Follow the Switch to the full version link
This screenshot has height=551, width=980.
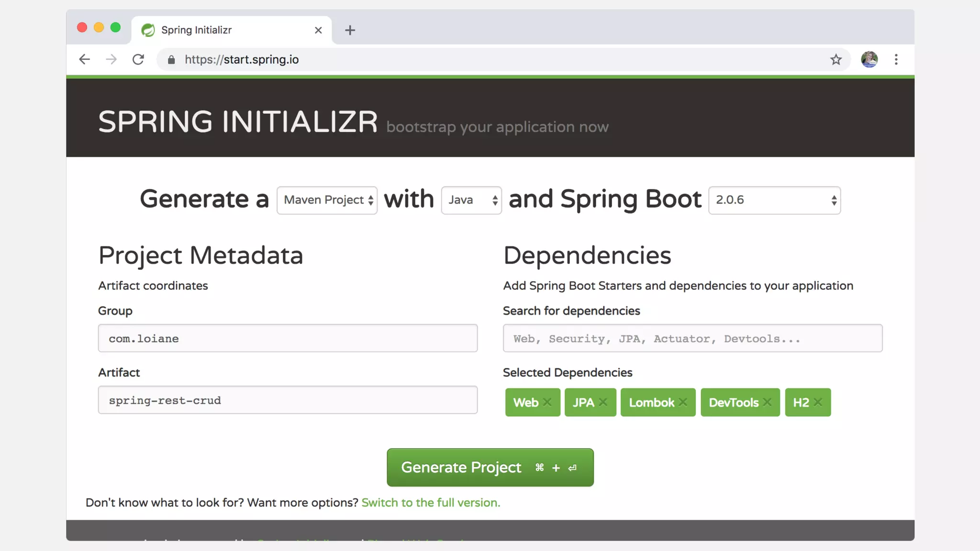coord(431,503)
